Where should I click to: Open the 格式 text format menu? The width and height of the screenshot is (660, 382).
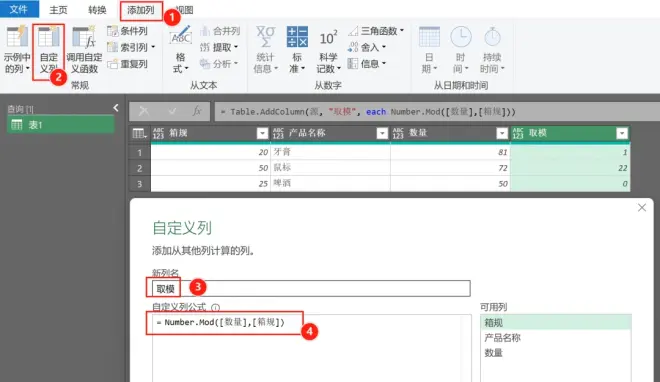[x=181, y=50]
